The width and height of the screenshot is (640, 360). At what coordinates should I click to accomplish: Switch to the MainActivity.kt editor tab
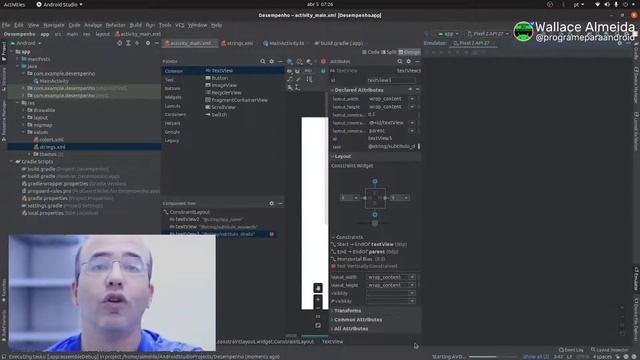click(x=284, y=43)
